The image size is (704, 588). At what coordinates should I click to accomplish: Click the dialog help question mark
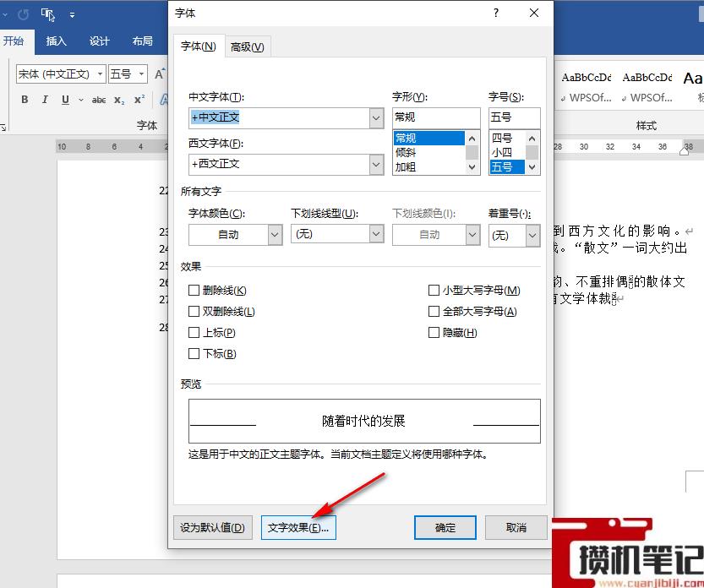[495, 13]
